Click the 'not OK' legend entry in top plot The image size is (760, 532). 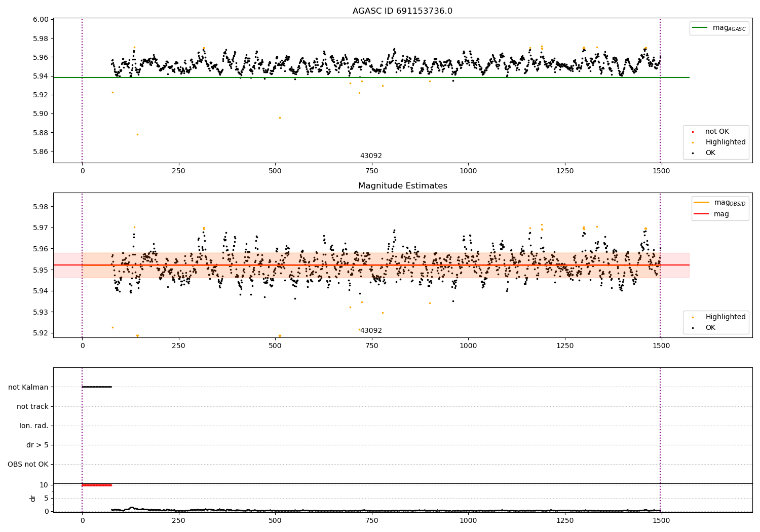click(717, 132)
